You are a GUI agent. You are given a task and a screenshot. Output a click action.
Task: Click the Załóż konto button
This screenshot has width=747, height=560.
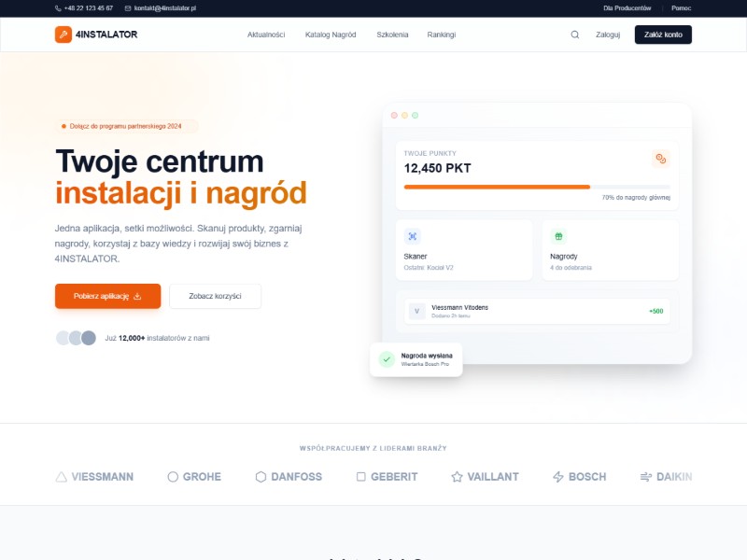[663, 35]
